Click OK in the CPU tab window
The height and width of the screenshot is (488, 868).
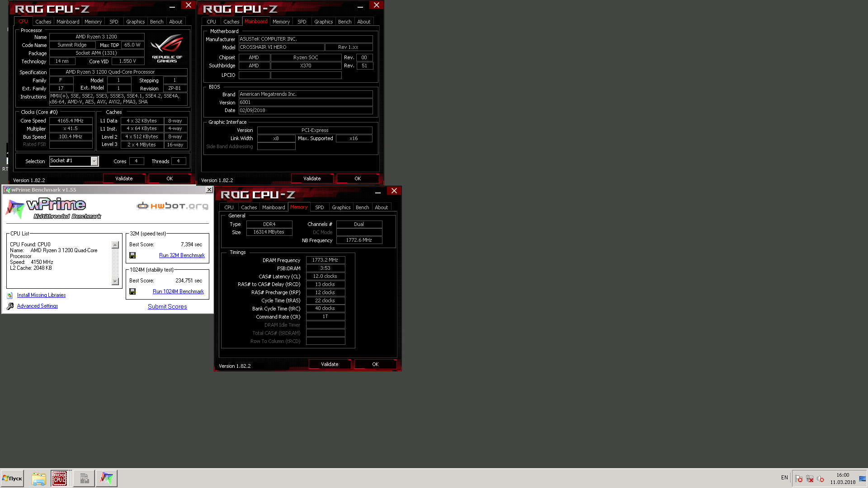(x=170, y=178)
